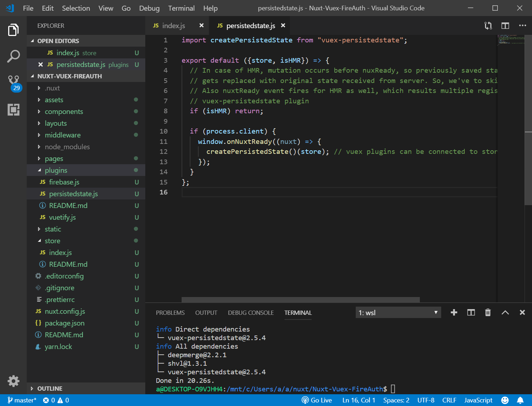Open package.json from explorer
The image size is (532, 406).
86,323
